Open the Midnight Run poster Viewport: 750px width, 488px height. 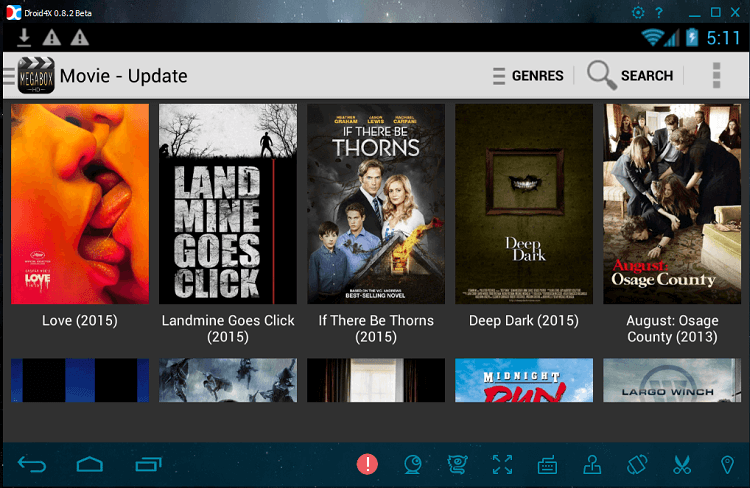click(x=524, y=380)
